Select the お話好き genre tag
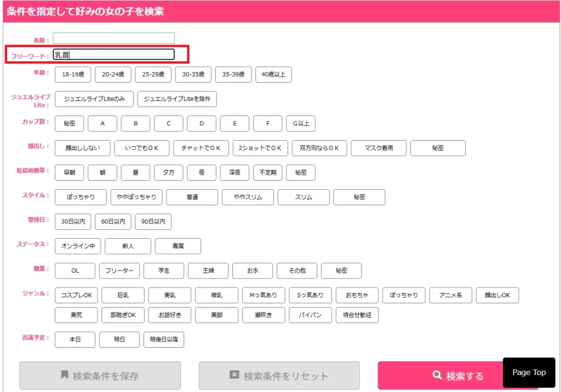Image resolution: width=561 pixels, height=392 pixels. coord(170,315)
